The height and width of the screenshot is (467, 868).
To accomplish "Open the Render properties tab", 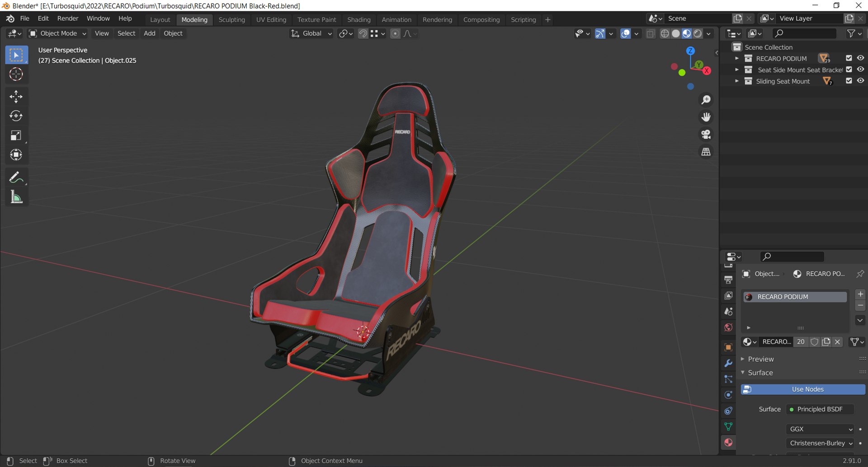I will pyautogui.click(x=728, y=265).
